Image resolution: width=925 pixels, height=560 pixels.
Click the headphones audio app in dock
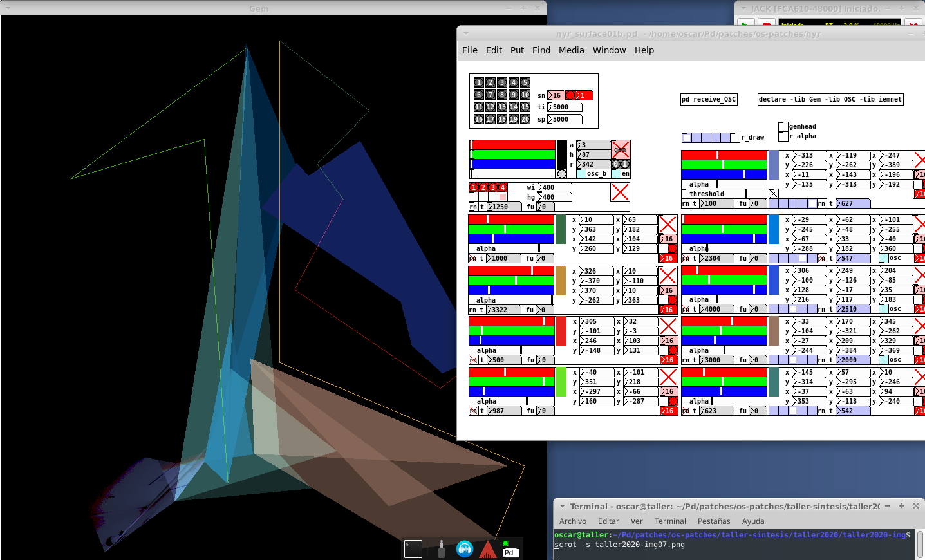[x=464, y=548]
